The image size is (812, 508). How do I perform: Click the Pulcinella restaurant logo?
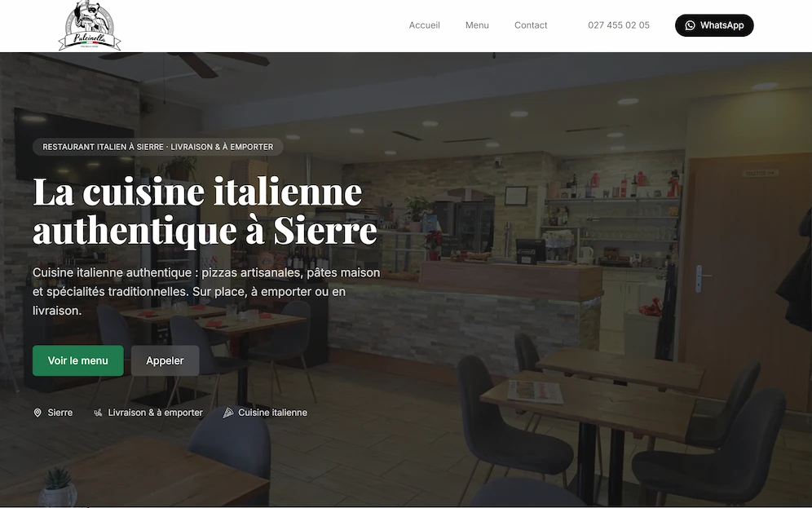coord(90,25)
